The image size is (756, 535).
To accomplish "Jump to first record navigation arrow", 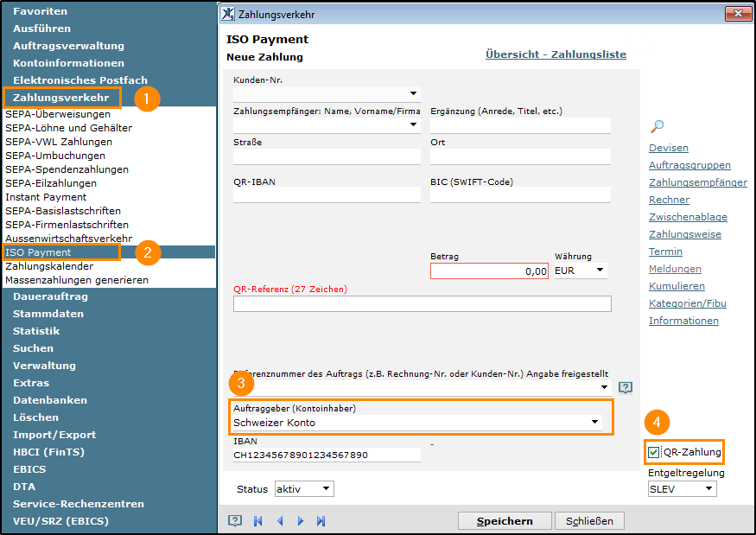I will click(258, 520).
